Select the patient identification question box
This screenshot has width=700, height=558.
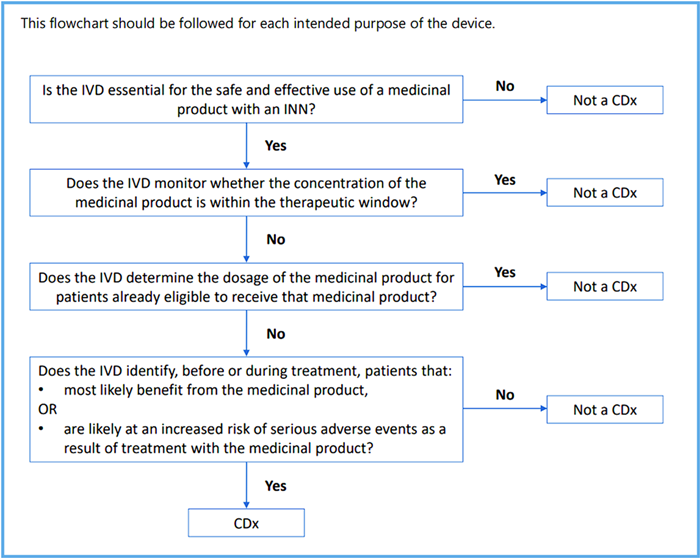(x=246, y=409)
